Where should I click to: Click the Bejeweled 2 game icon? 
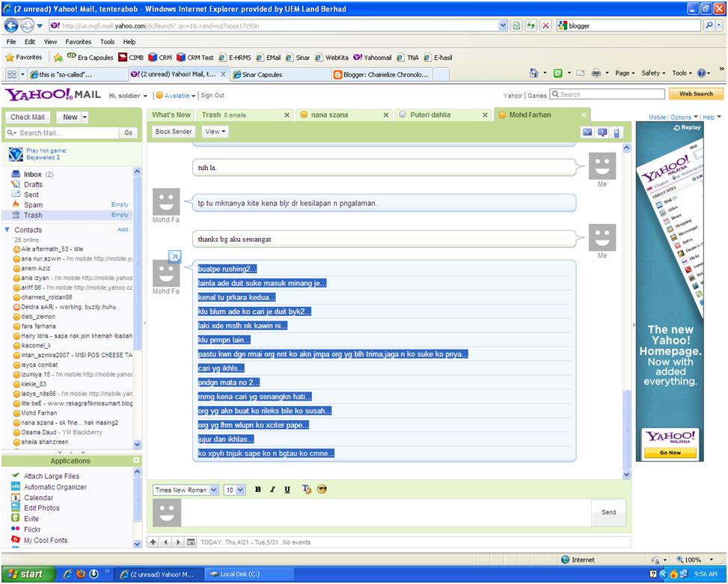click(16, 154)
